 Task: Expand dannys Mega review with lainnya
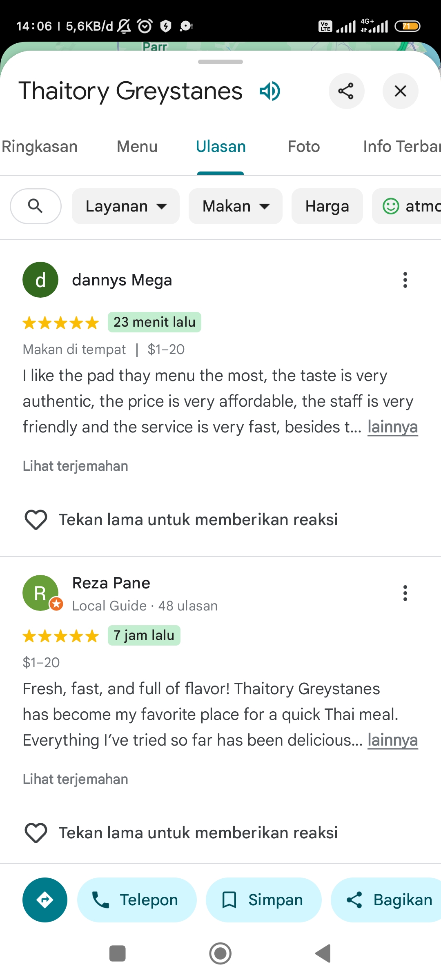click(x=393, y=427)
